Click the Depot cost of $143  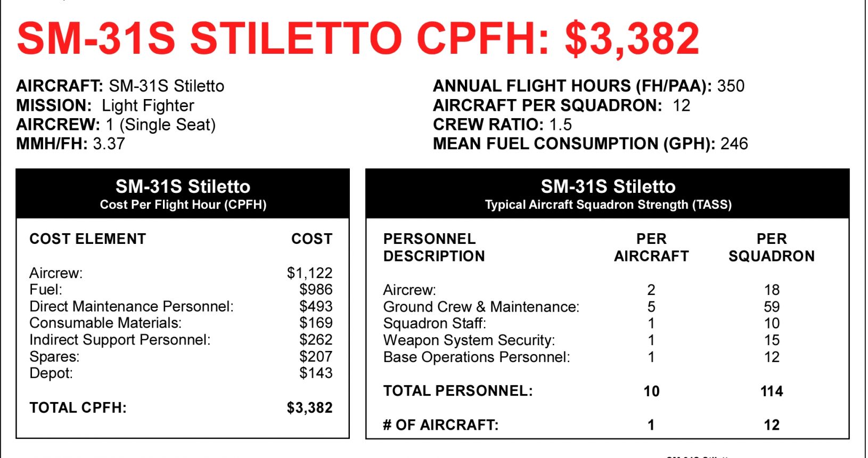point(316,373)
